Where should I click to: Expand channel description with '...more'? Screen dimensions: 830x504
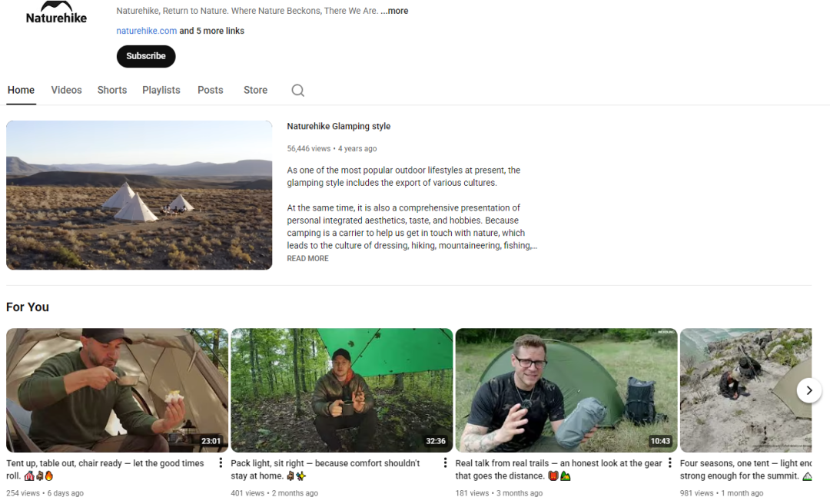(x=395, y=11)
